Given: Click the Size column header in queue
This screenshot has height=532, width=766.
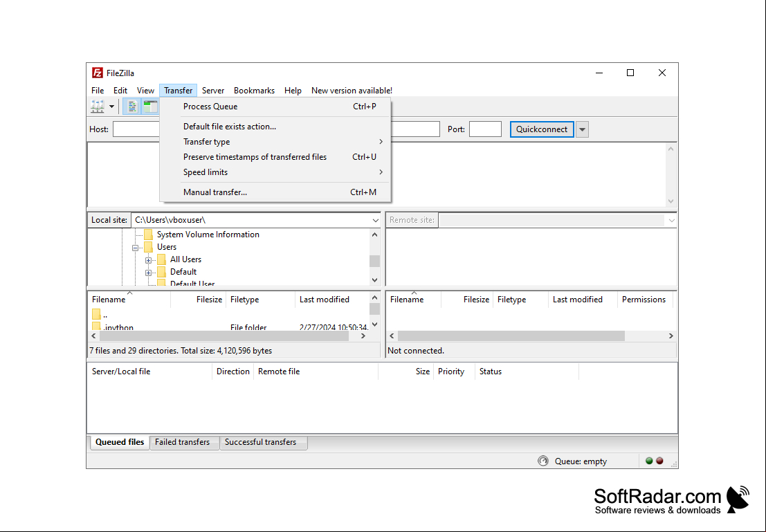Looking at the screenshot, I should click(x=406, y=372).
